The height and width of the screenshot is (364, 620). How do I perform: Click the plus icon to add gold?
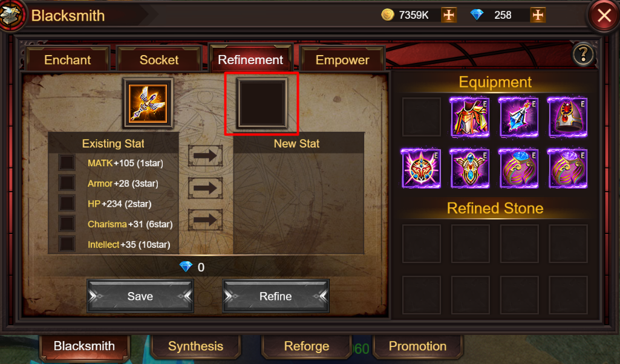pyautogui.click(x=449, y=15)
